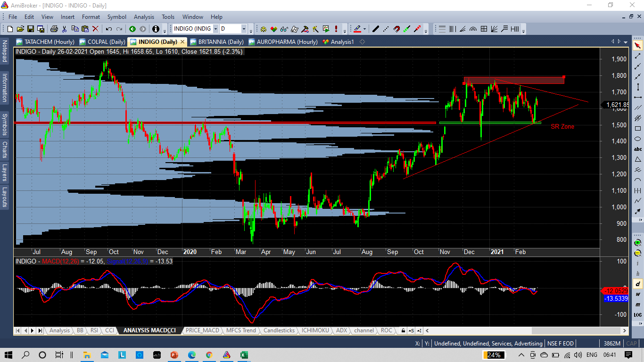This screenshot has width=644, height=362.
Task: Open the Notepad side panel
Action: coord(5,51)
